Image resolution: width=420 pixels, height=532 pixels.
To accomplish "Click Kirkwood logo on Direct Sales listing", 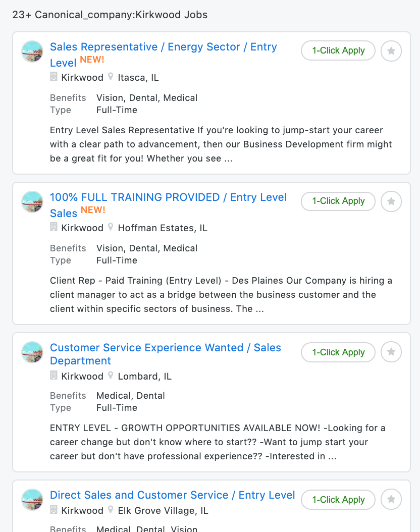I will coord(32,500).
